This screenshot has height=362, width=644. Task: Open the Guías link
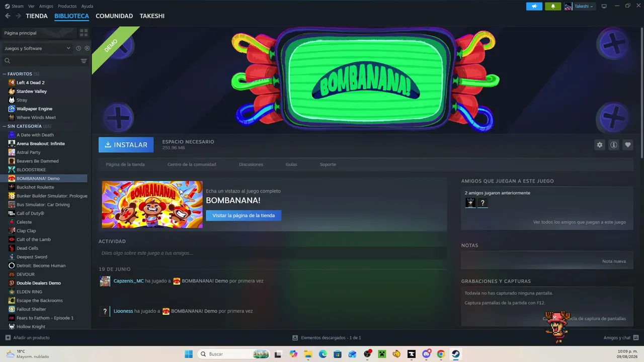pos(291,164)
